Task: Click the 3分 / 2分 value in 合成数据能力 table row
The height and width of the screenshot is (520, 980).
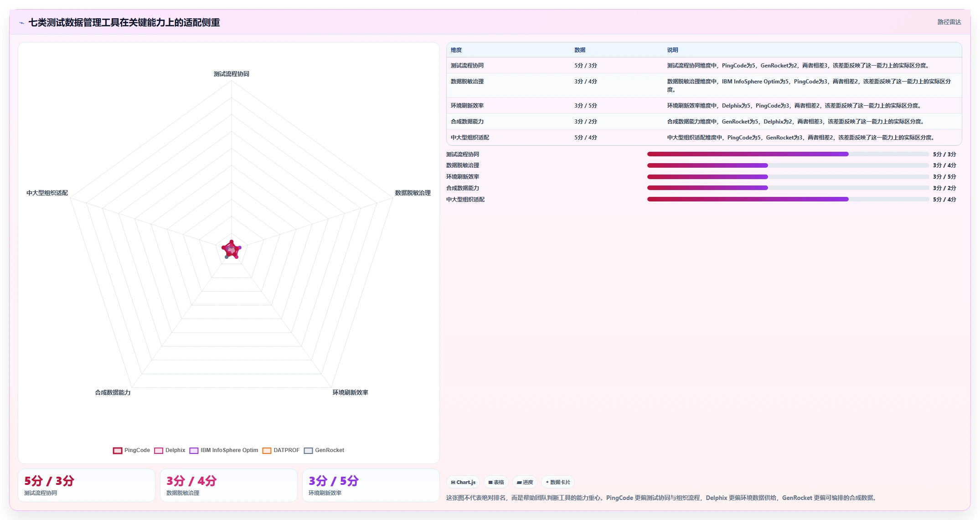Action: [586, 122]
